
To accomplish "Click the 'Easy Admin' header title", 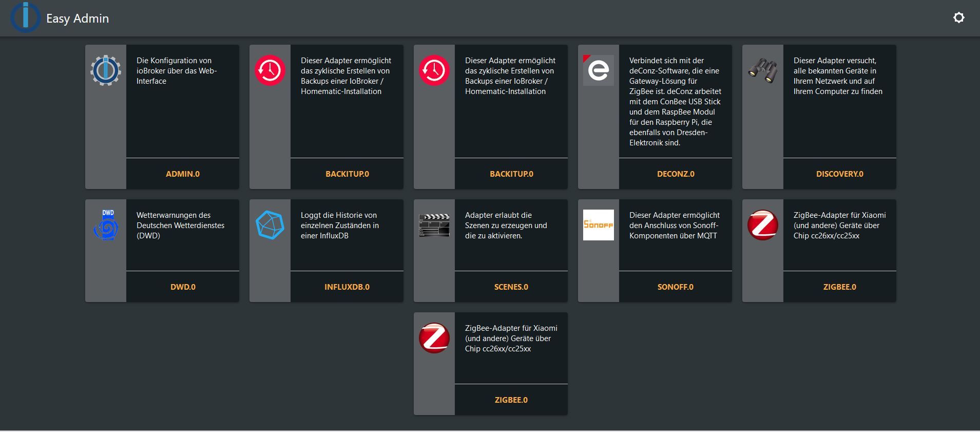I will tap(78, 18).
